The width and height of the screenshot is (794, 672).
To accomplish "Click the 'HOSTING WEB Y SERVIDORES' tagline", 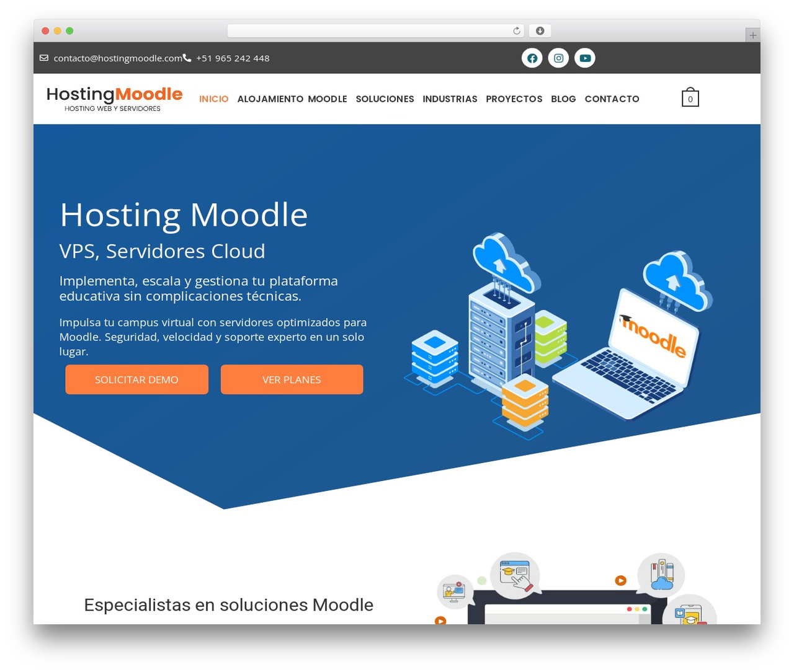I will click(x=112, y=108).
